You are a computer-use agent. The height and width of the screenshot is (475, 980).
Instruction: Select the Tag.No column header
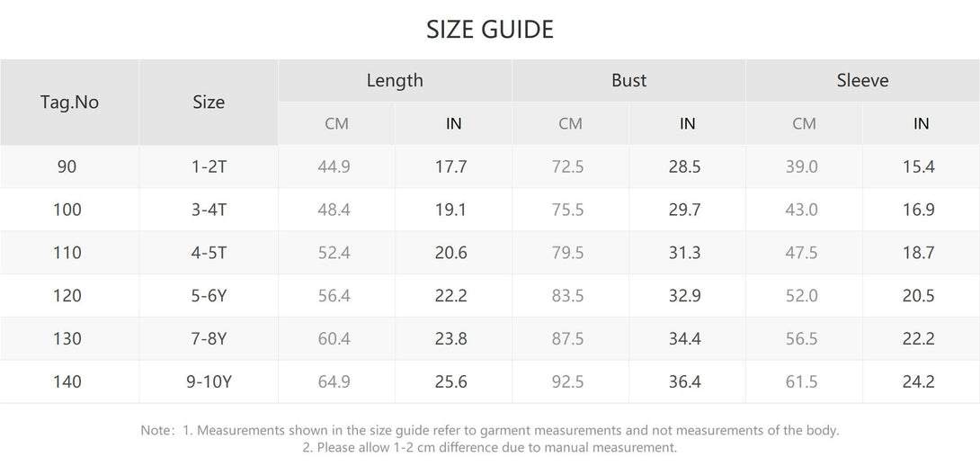click(69, 102)
